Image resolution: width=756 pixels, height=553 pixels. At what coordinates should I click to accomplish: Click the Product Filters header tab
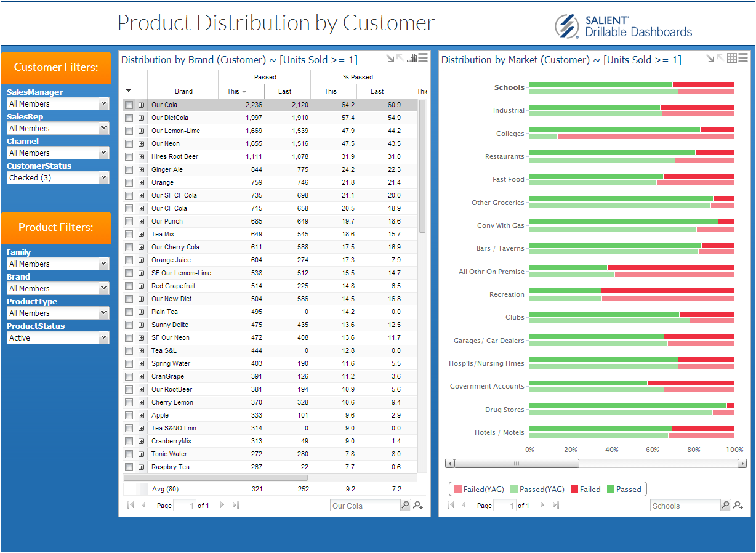pos(56,227)
